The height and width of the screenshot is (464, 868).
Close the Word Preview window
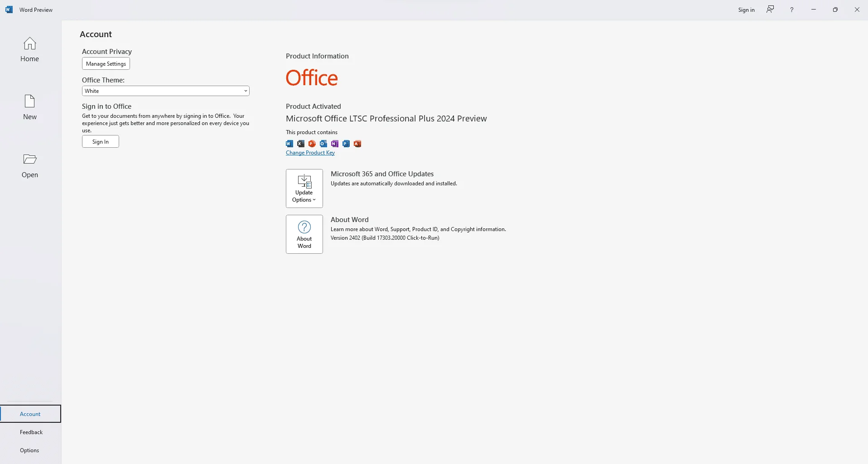[857, 10]
